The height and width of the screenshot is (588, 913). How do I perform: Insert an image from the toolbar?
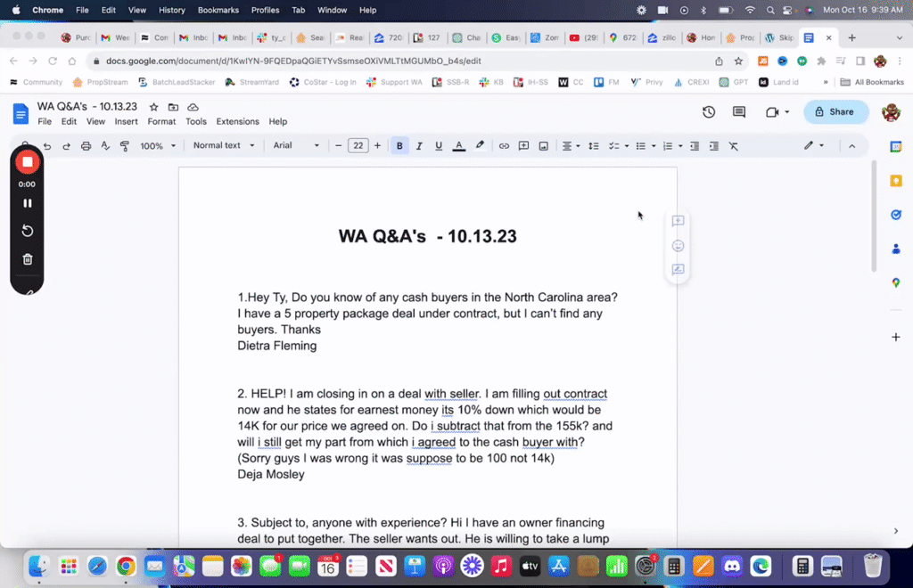[x=544, y=145]
